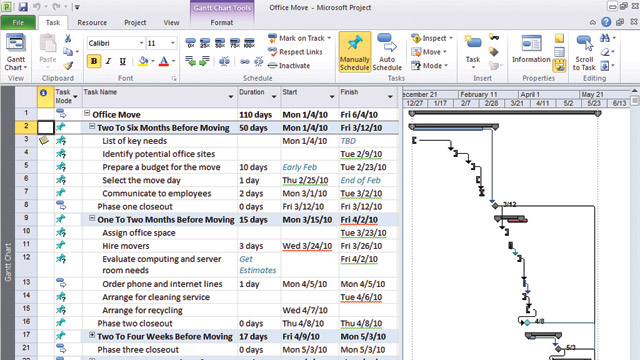
Task: Open Task Name column filter dropdown
Action: pyautogui.click(x=231, y=97)
